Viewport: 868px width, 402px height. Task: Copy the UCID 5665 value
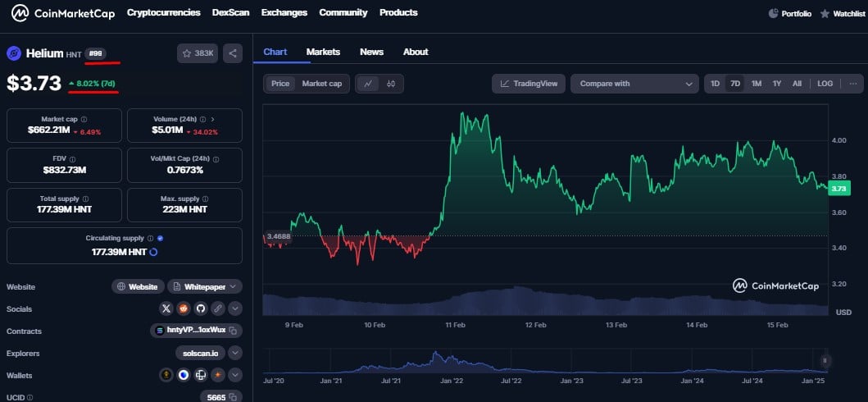233,397
